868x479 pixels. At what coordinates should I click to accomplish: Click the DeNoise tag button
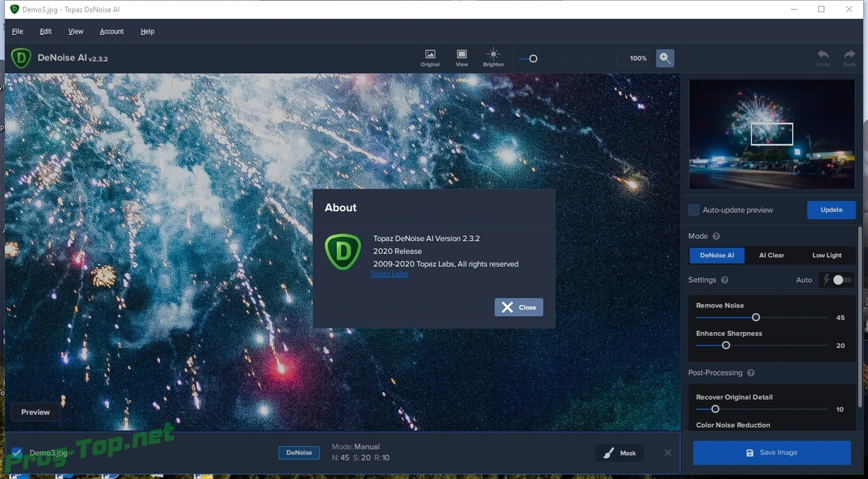[299, 453]
